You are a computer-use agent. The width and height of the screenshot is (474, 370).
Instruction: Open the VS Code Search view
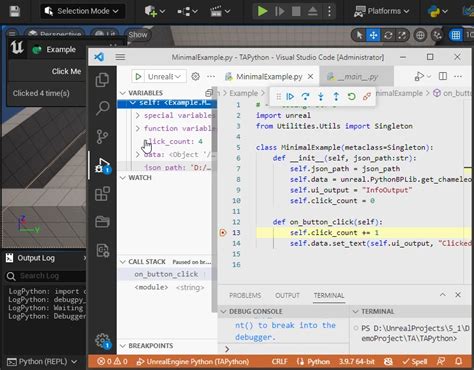102,108
